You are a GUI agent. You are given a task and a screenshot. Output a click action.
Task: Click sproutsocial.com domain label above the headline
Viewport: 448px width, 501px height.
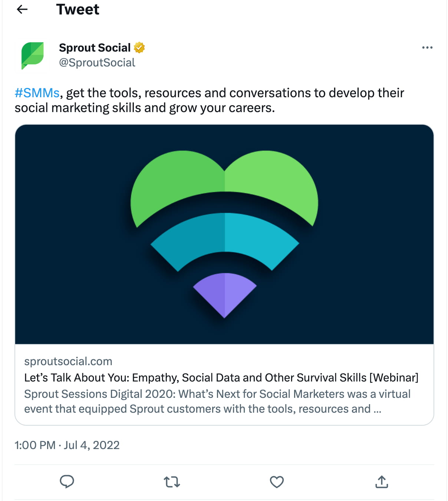click(68, 361)
